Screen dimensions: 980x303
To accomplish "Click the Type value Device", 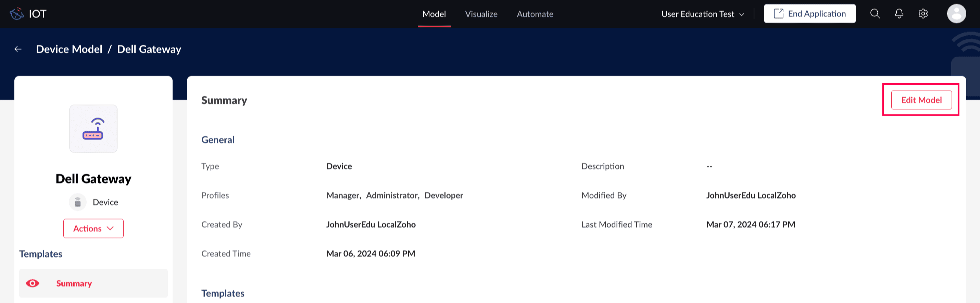I will (339, 166).
